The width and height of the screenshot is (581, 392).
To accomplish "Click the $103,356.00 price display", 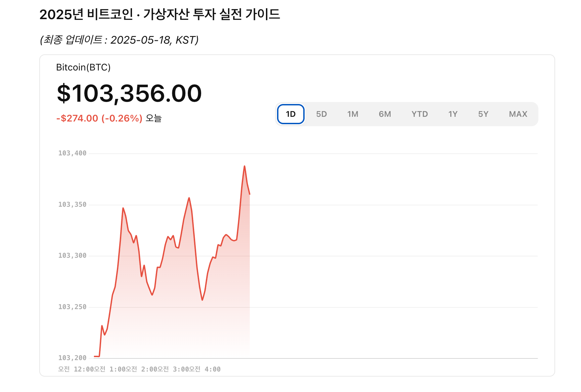I will pos(130,94).
